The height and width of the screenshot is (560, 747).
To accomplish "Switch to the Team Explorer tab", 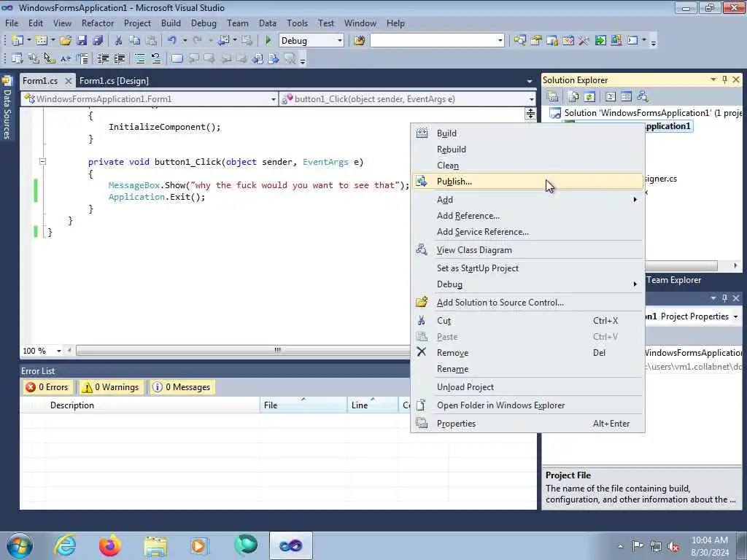I will [x=673, y=280].
